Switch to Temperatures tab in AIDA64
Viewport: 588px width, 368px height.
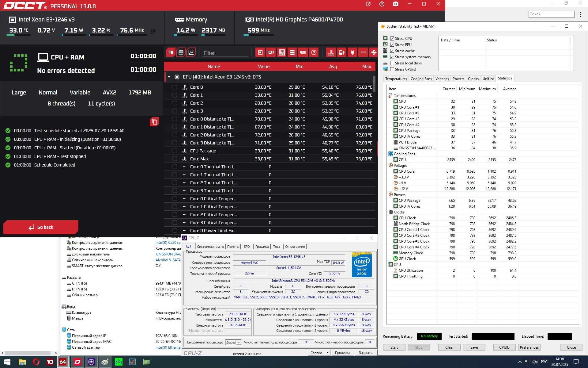click(396, 79)
